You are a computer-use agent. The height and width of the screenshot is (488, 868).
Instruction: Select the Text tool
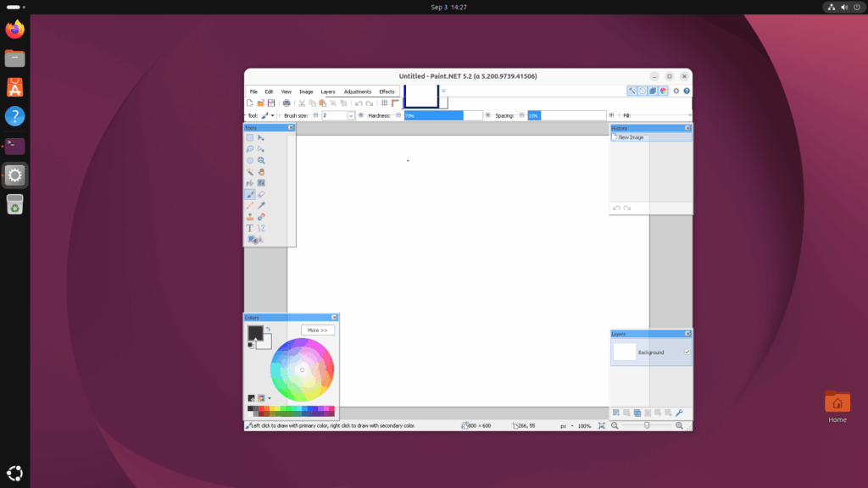click(250, 228)
